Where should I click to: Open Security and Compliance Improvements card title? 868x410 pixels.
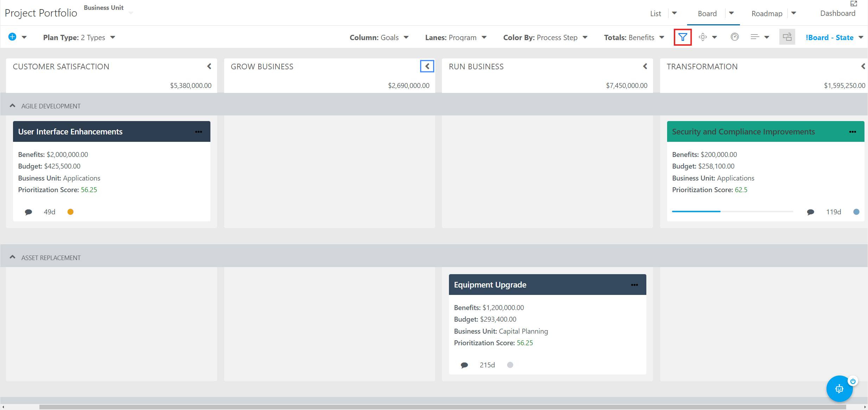tap(743, 132)
